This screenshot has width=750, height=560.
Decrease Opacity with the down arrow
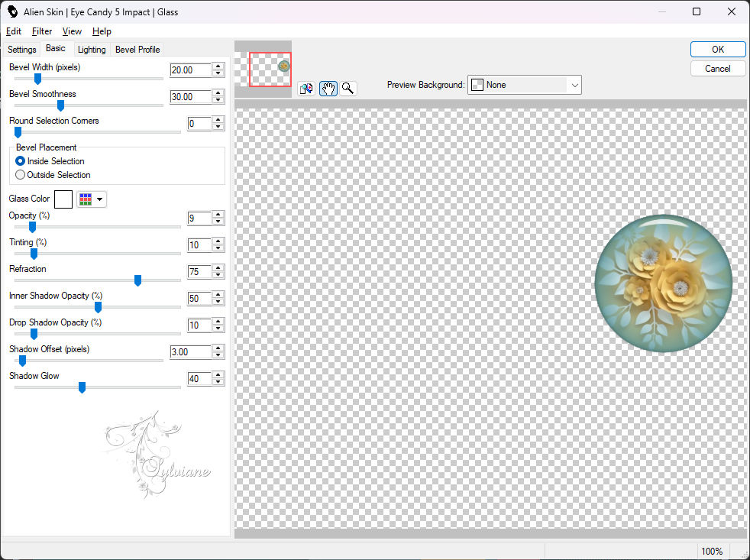(x=218, y=222)
